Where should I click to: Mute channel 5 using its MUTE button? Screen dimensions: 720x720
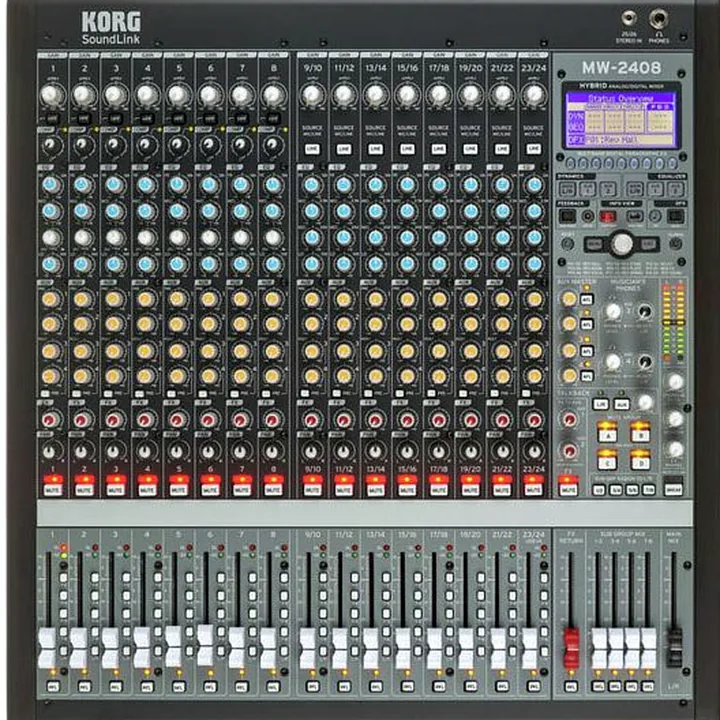point(179,485)
